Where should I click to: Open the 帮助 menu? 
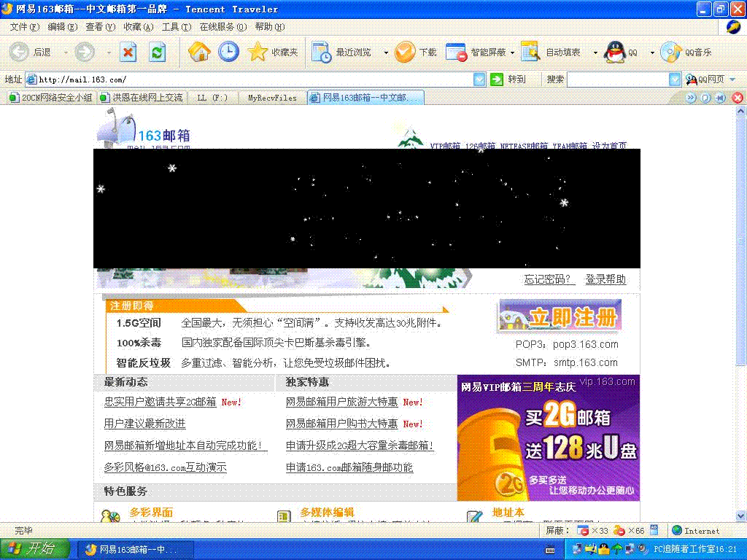tap(270, 27)
